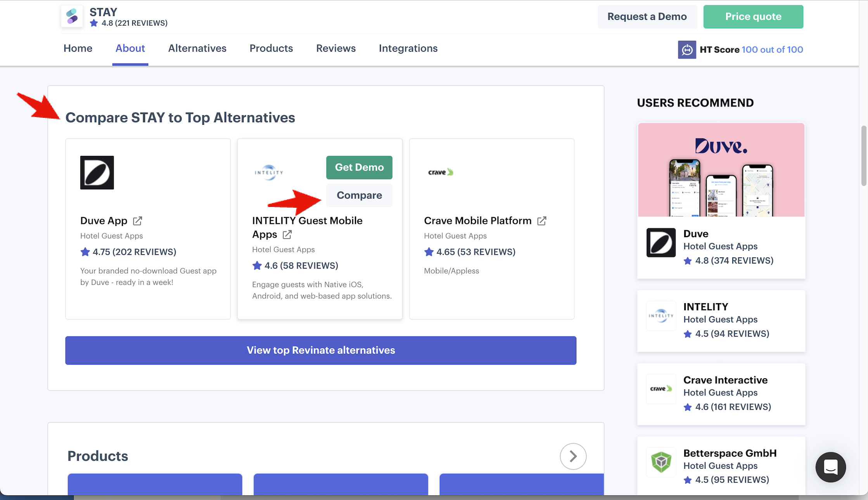Click the green Price quote button
The image size is (868, 500).
(753, 17)
